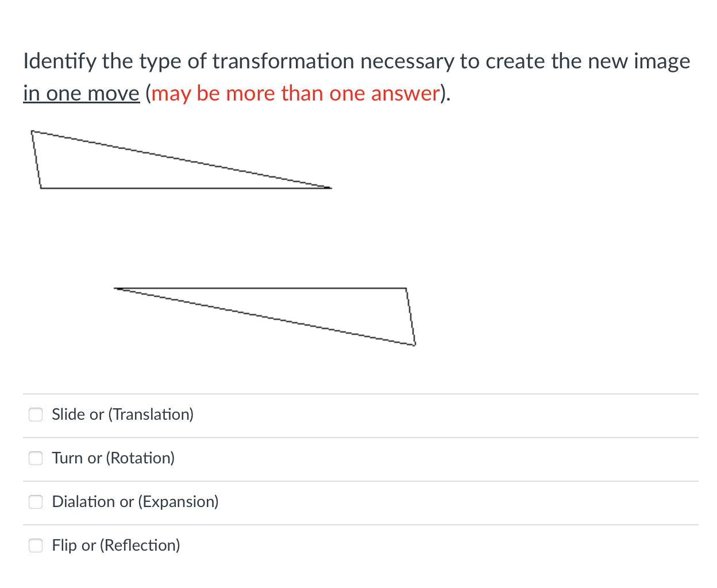Click the first answer choice row
Screen dimensions: 717x588
pyautogui.click(x=230, y=414)
